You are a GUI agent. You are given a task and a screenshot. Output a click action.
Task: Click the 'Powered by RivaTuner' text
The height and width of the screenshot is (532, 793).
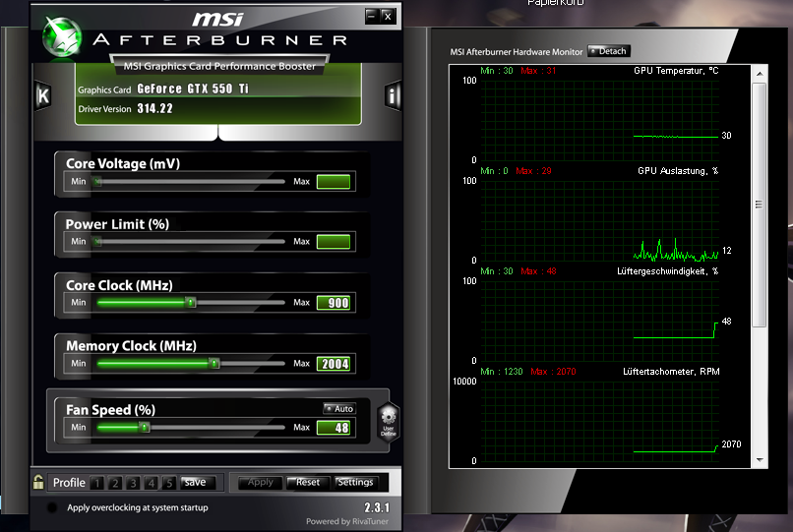pos(347,521)
